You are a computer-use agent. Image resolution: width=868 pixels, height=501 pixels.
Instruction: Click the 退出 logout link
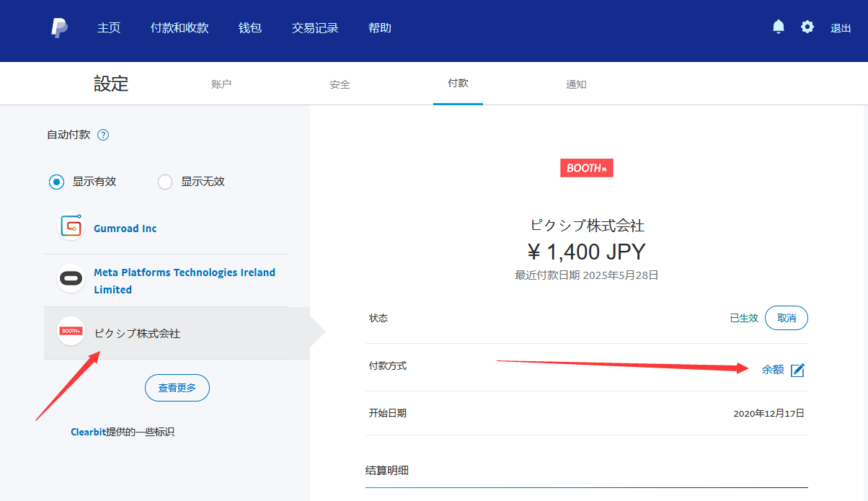click(x=841, y=28)
